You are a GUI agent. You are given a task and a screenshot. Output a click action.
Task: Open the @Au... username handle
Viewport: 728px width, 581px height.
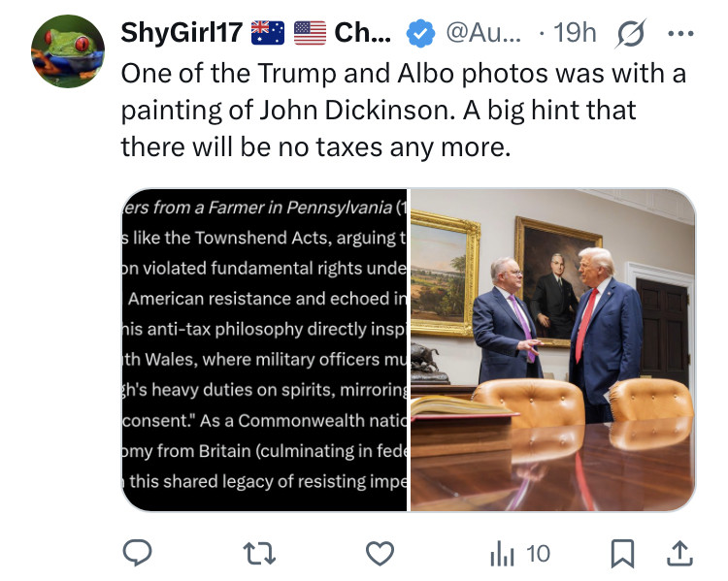click(483, 32)
